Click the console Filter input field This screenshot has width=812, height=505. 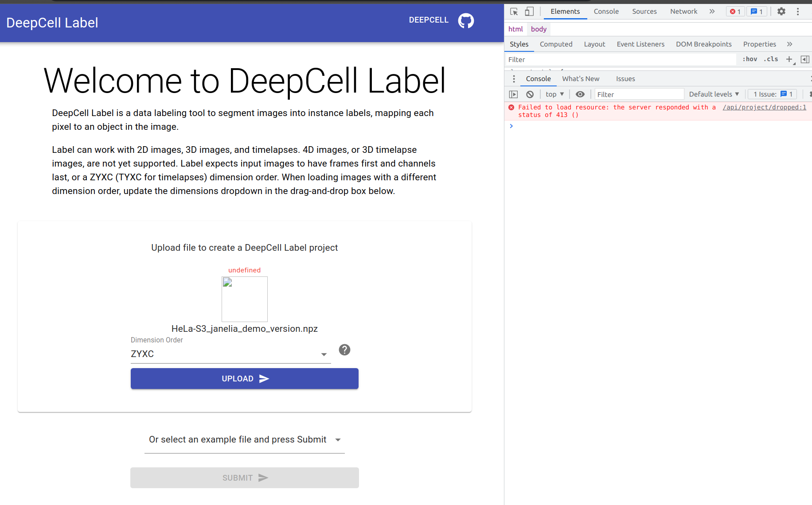(x=638, y=94)
